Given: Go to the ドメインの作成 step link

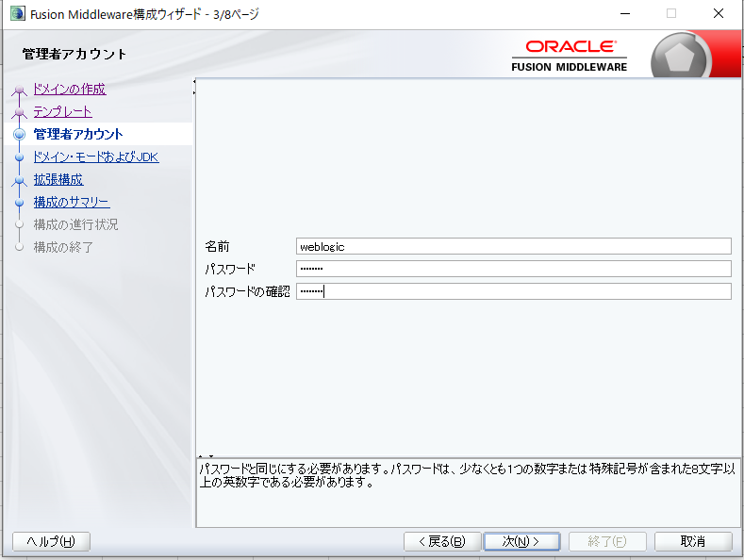Looking at the screenshot, I should [69, 90].
